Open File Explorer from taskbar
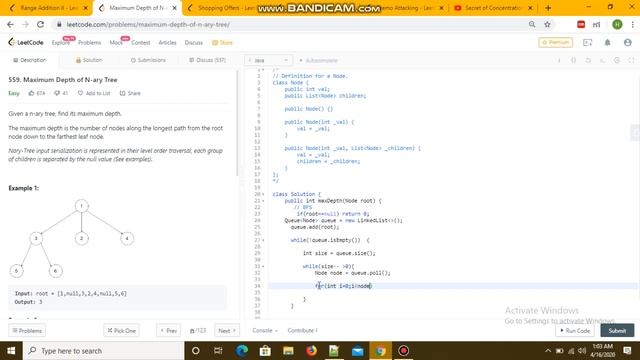 coord(288,351)
